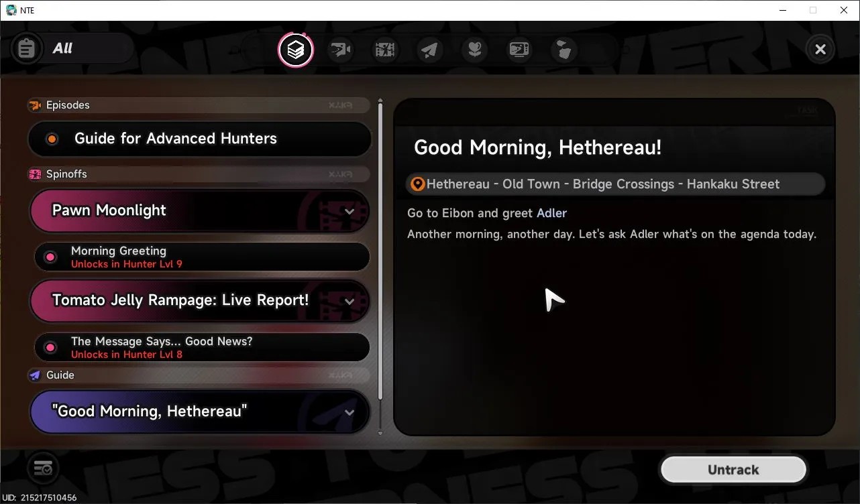Click the quest list vertical scrollbar
Image resolution: width=860 pixels, height=504 pixels.
click(x=380, y=267)
